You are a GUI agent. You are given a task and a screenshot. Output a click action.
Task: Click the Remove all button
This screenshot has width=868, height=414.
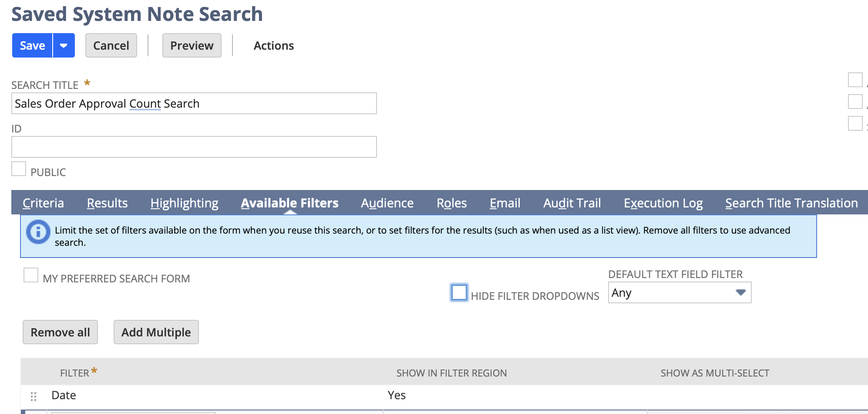pyautogui.click(x=60, y=333)
